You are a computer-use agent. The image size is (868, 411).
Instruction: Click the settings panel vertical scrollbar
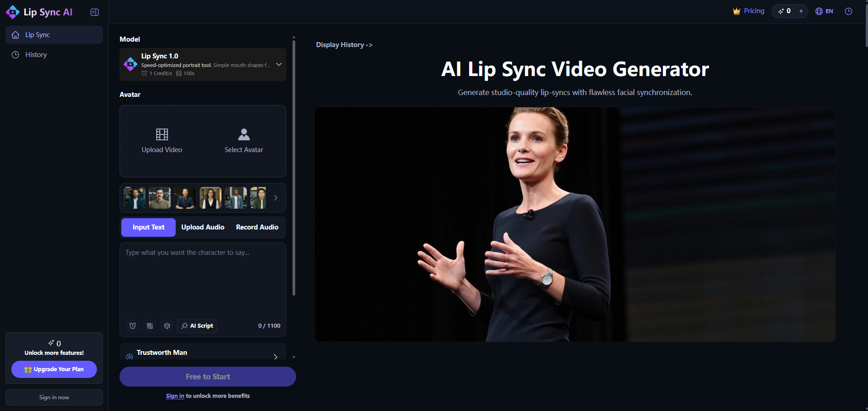click(294, 167)
